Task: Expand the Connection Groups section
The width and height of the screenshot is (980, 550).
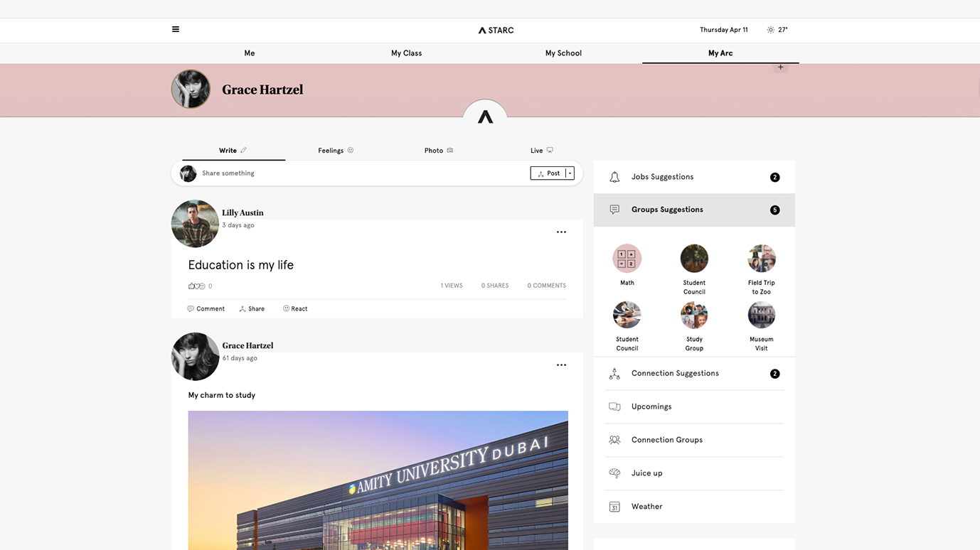Action: (x=694, y=440)
